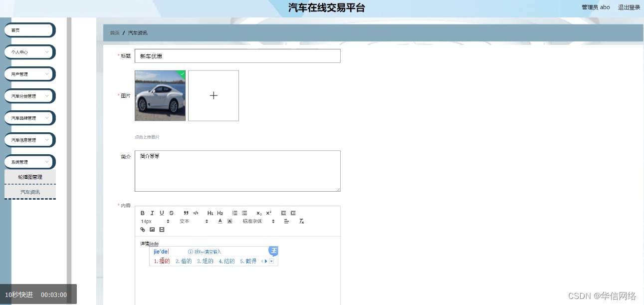Insert a video using the video icon
Viewport: 644px width, 305px height.
click(x=161, y=229)
